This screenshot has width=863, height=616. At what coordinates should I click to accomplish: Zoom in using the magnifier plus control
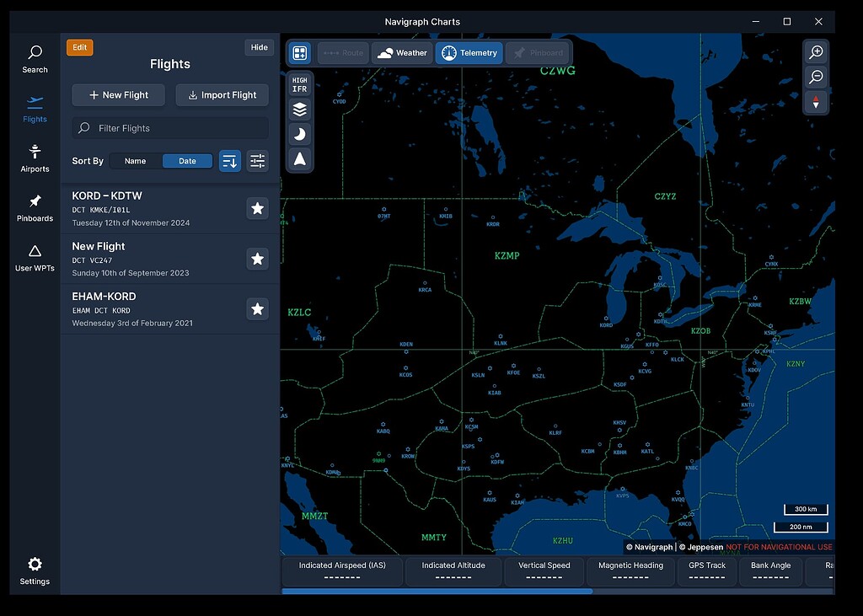pos(816,51)
